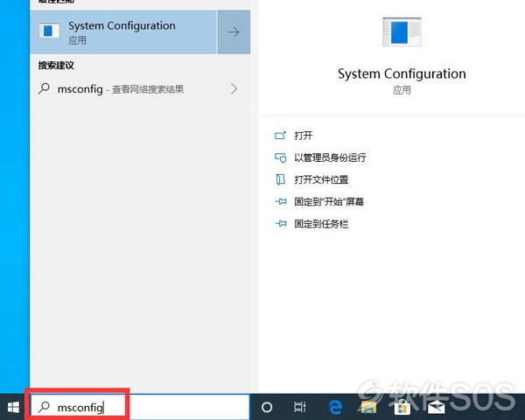Select msconfig web search suggestion

click(140, 89)
